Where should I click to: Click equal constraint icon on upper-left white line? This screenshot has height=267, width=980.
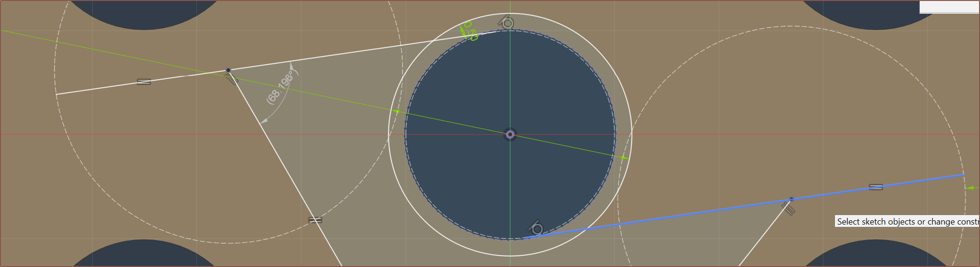[144, 82]
